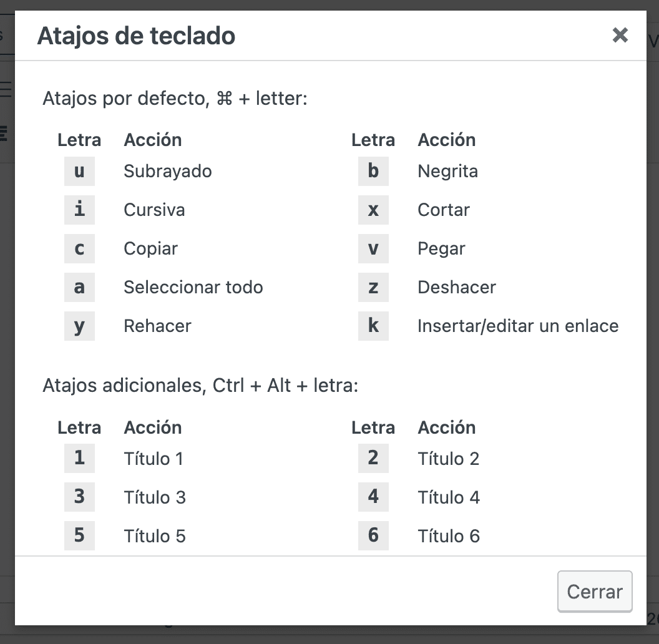Click the 'k' key badge for enlace
The image size is (659, 644).
point(373,326)
